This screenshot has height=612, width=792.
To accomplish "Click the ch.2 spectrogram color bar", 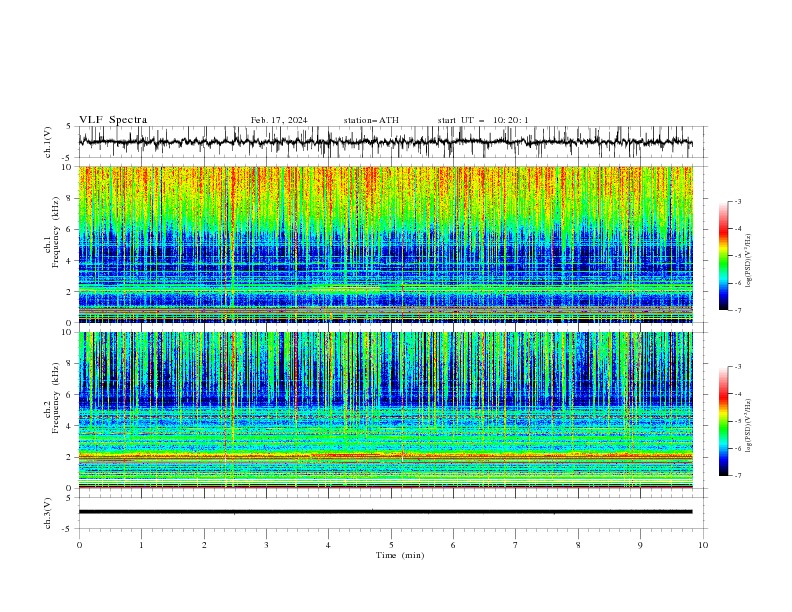I will (724, 421).
